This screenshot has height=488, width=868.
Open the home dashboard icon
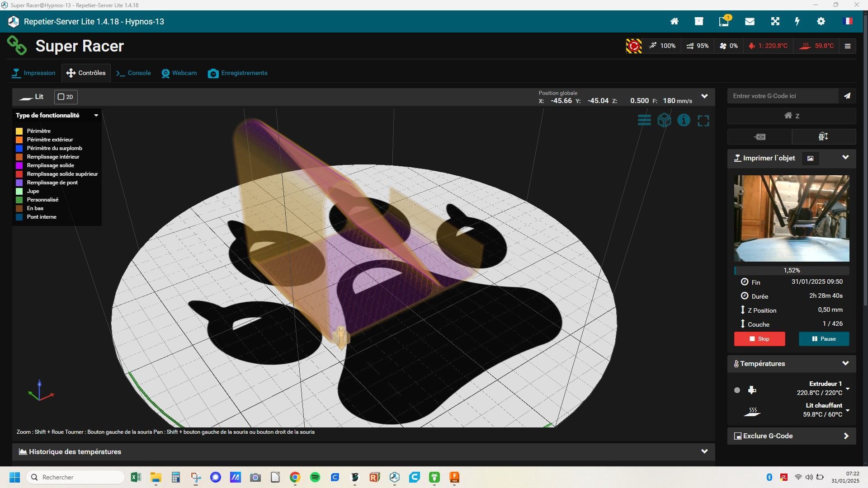coord(674,21)
